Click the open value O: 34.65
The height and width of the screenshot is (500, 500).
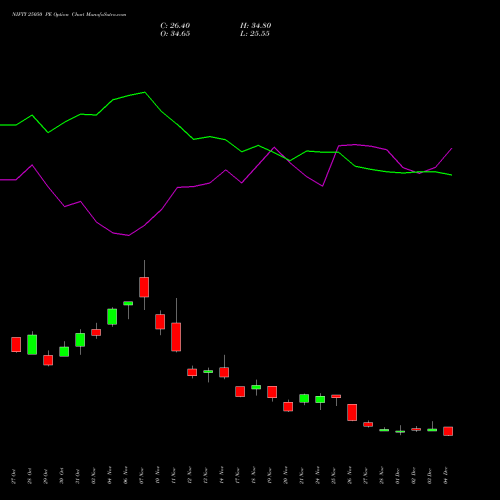(x=175, y=34)
